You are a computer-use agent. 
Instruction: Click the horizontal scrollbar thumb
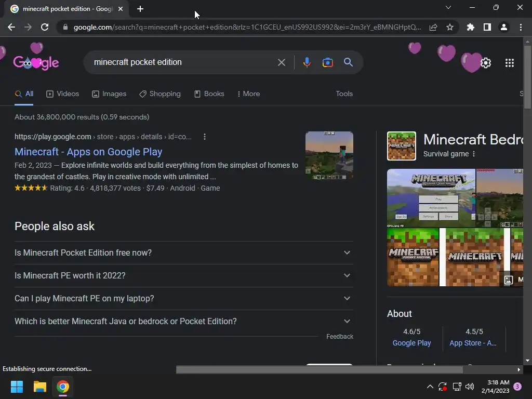coord(320,369)
